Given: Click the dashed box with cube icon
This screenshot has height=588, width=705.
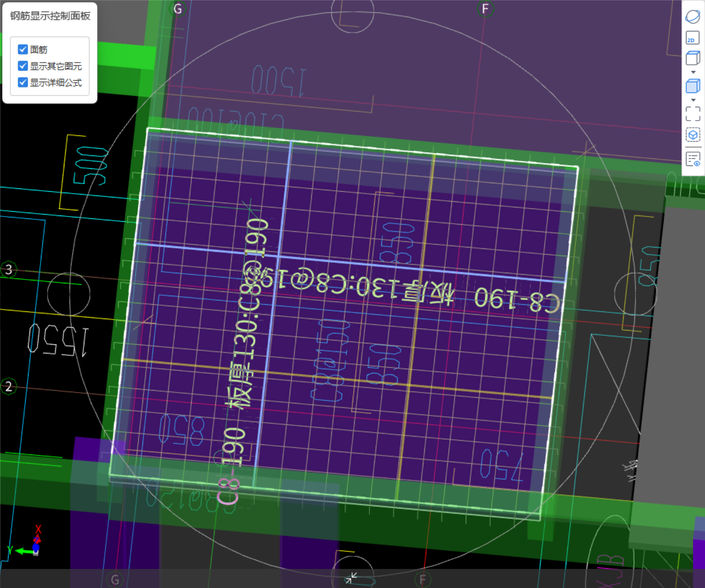Looking at the screenshot, I should click(693, 135).
